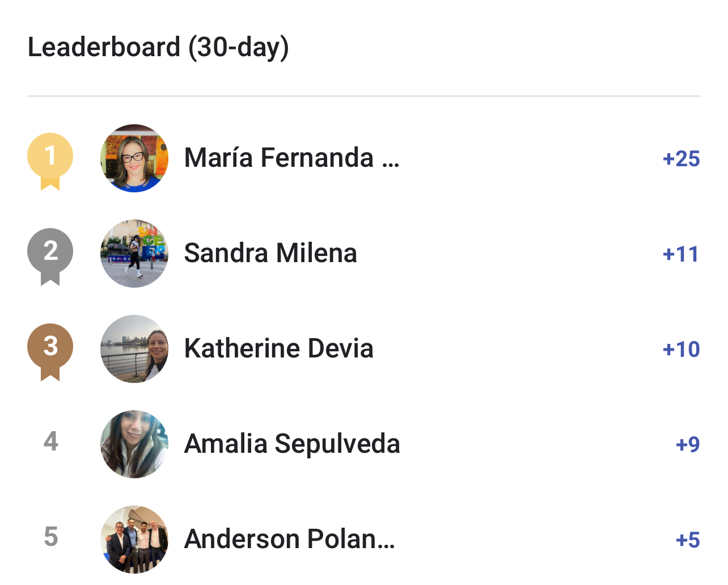
Task: Click the rank number 4 label
Action: coord(51,441)
